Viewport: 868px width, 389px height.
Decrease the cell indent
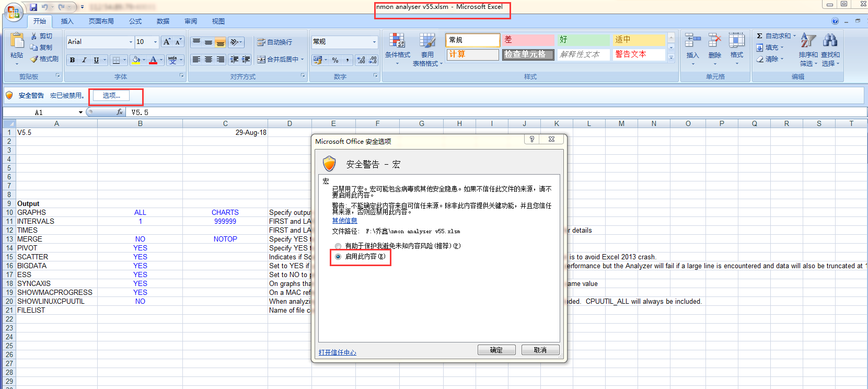coord(234,60)
